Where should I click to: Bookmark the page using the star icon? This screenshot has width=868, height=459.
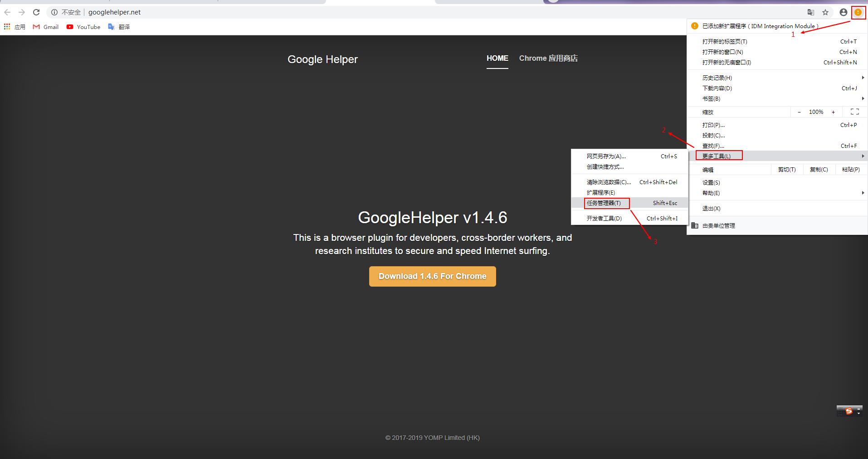[x=826, y=12]
